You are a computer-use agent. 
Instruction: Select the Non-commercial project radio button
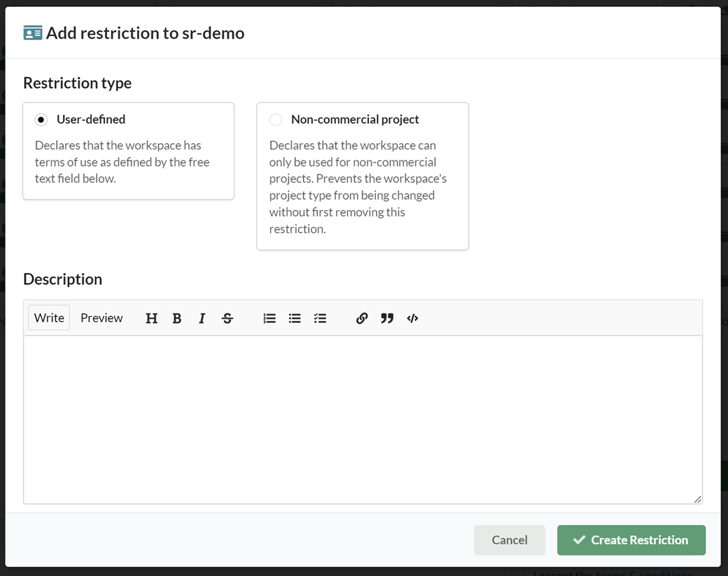click(x=276, y=120)
